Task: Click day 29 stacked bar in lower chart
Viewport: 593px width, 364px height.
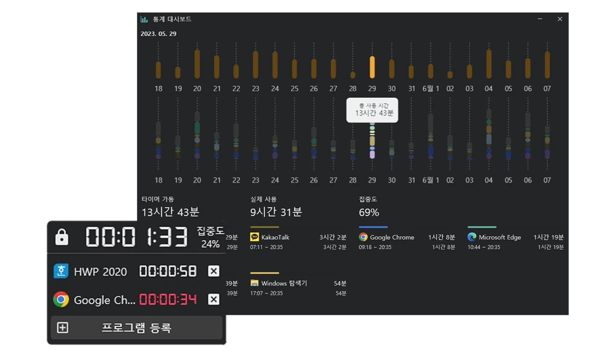Action: point(372,141)
